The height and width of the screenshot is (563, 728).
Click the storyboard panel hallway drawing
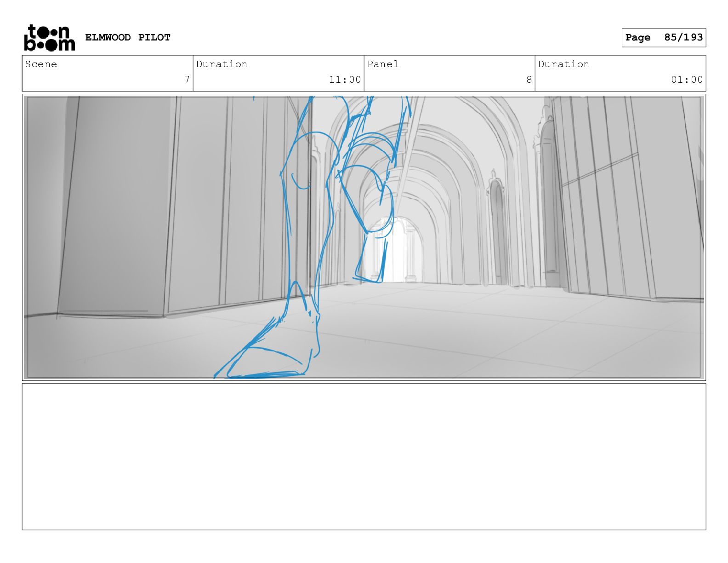(364, 237)
